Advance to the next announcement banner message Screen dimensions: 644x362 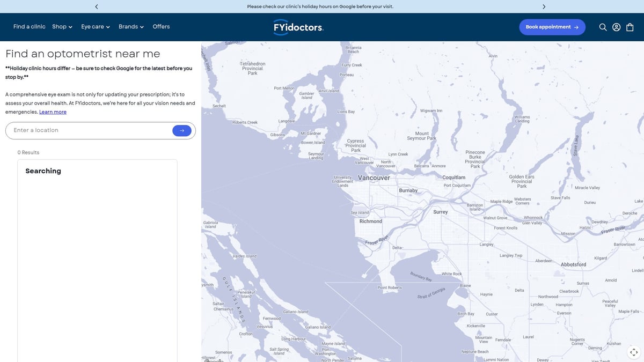[544, 6]
